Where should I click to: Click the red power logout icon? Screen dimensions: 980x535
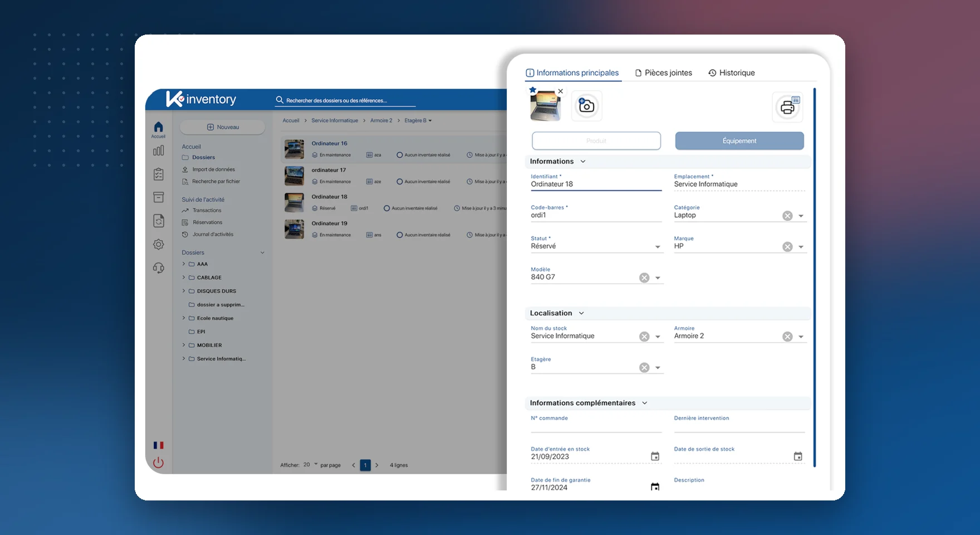[x=159, y=463]
